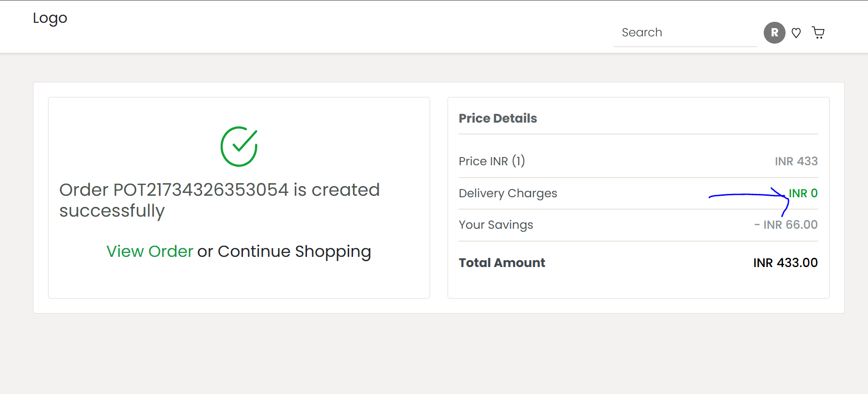Open the View Order link

[150, 251]
